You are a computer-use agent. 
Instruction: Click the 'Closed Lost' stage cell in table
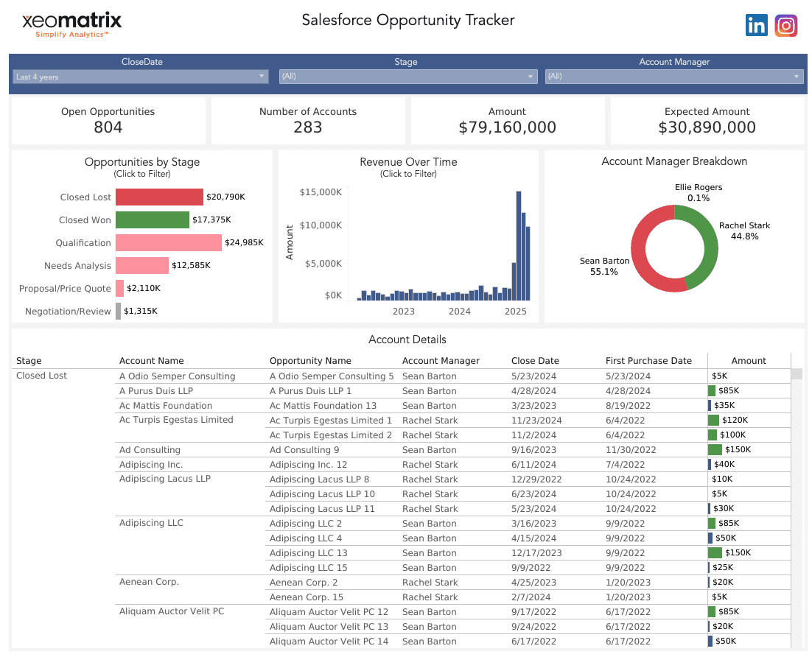(41, 376)
